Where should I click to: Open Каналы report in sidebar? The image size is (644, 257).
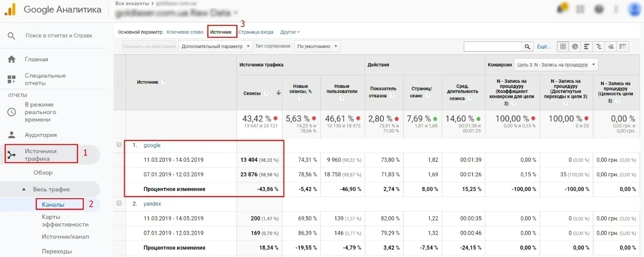pyautogui.click(x=53, y=204)
